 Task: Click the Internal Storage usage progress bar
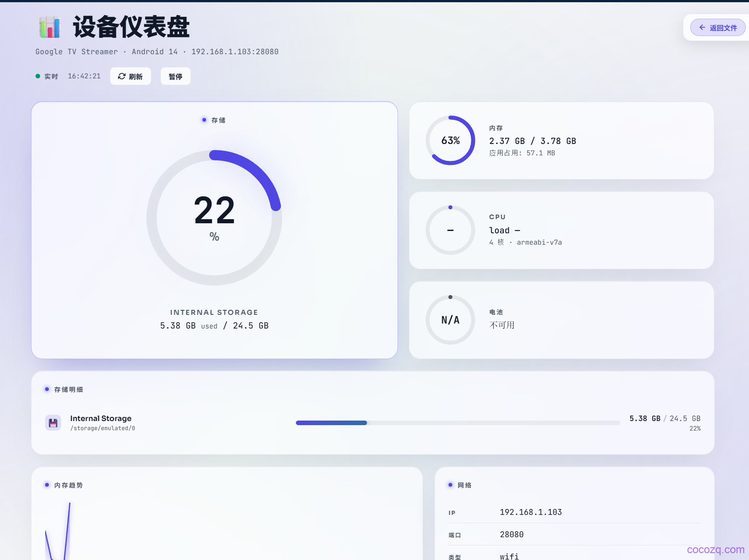point(458,423)
